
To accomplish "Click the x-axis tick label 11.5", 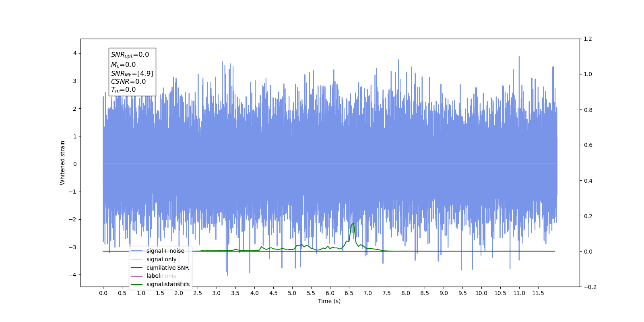I will 538,293.
